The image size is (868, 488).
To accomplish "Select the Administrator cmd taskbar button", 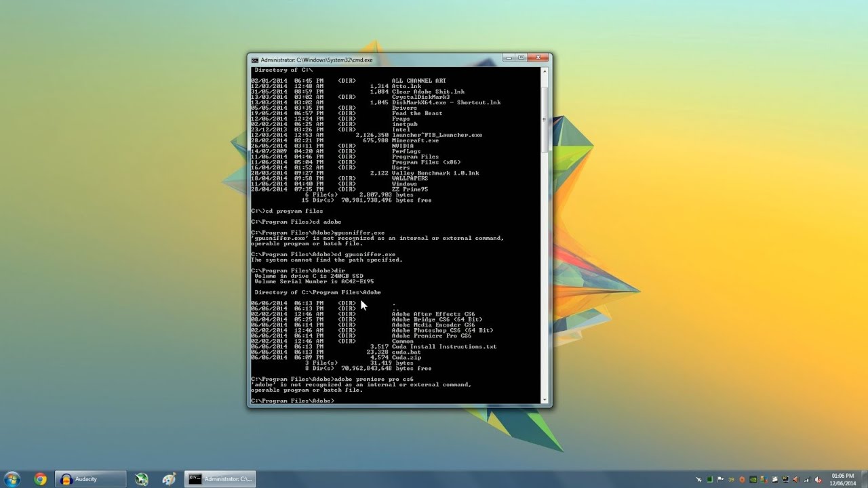I will click(x=221, y=479).
